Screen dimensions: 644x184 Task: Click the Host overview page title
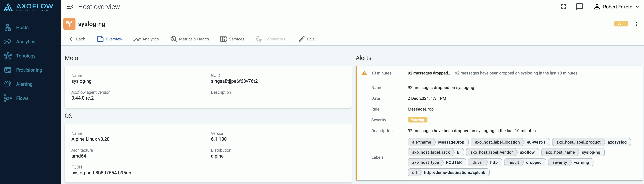tap(99, 7)
